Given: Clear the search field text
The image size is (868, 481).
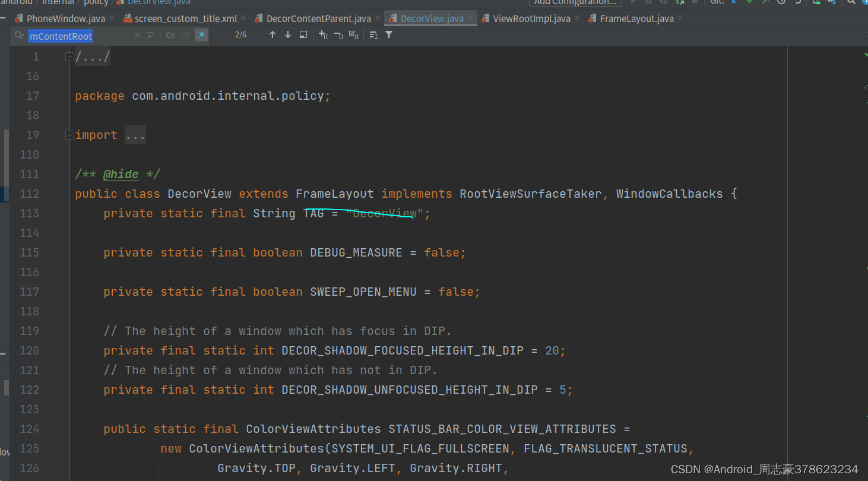Looking at the screenshot, I should coord(137,36).
